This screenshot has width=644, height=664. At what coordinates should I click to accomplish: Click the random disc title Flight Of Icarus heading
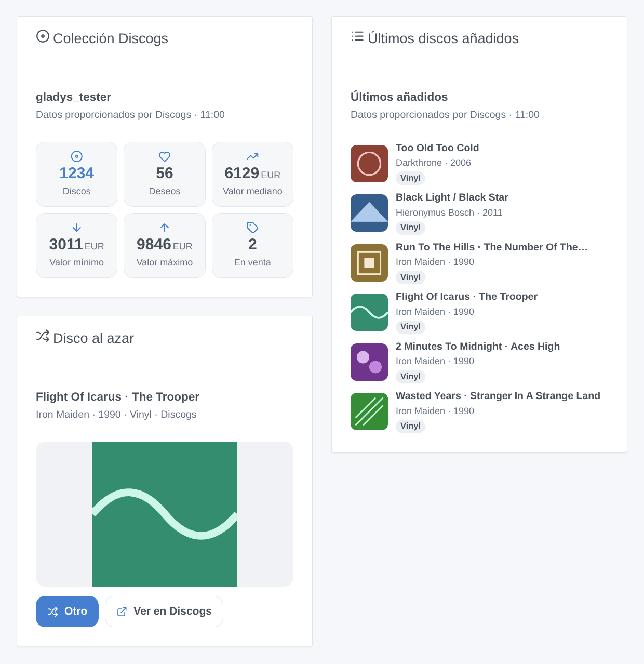[x=117, y=397]
